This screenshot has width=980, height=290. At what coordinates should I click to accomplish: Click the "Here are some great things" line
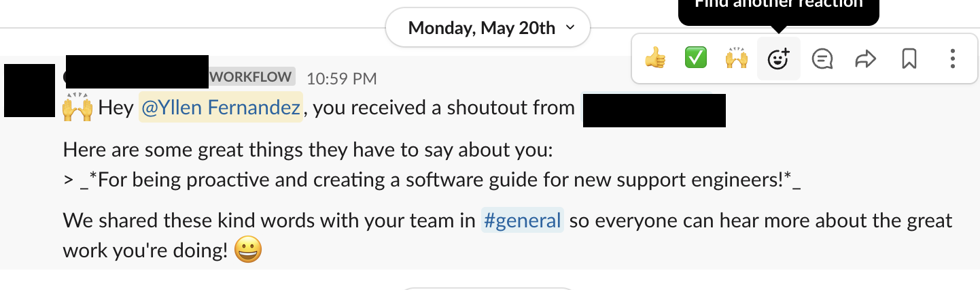(x=307, y=150)
